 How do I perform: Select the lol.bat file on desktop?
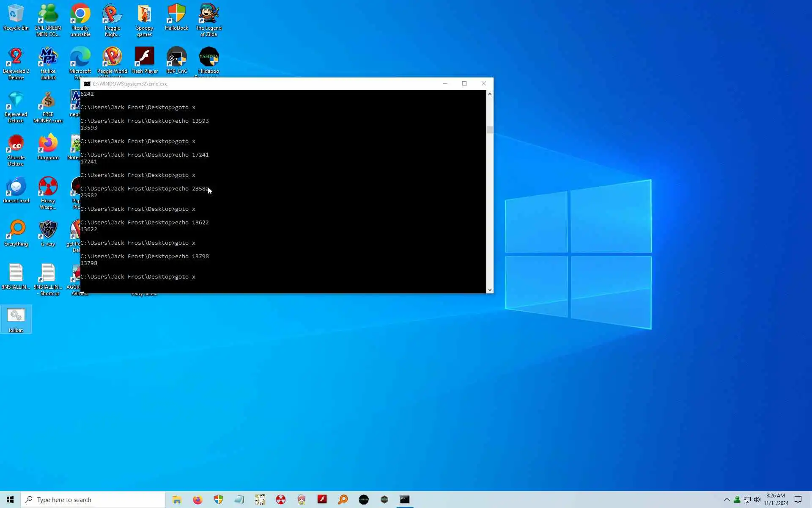click(16, 319)
